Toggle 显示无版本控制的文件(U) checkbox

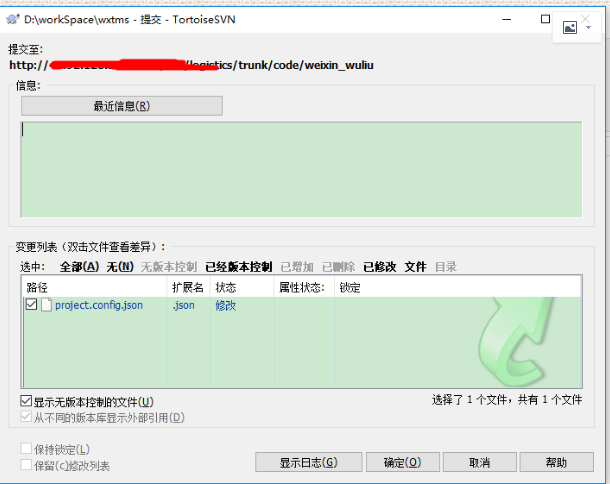pos(26,401)
